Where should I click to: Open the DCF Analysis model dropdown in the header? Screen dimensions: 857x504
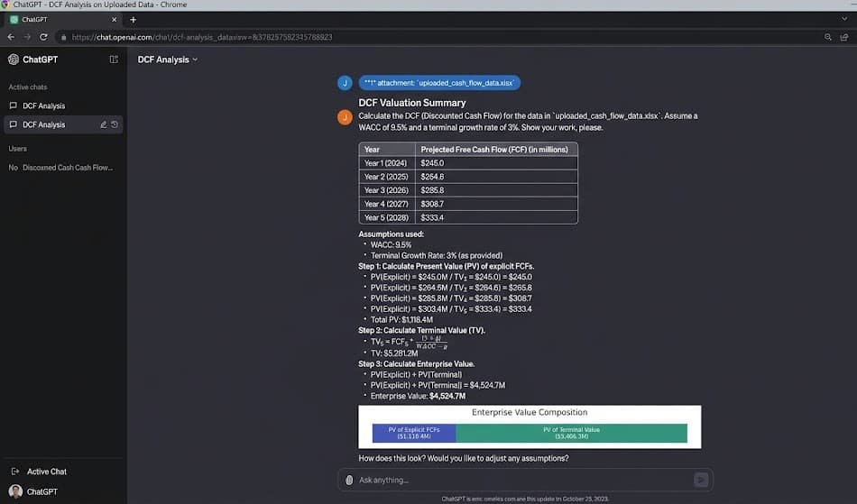tap(167, 60)
